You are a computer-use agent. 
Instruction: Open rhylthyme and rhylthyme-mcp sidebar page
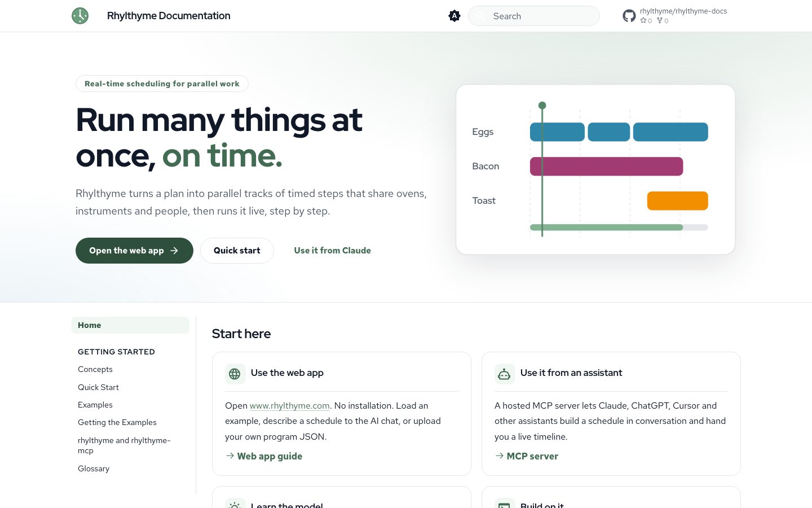pyautogui.click(x=124, y=445)
